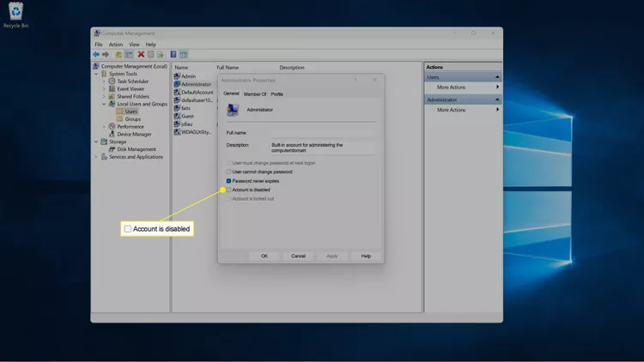Uncheck Password never expires
The height and width of the screenshot is (362, 644).
228,181
